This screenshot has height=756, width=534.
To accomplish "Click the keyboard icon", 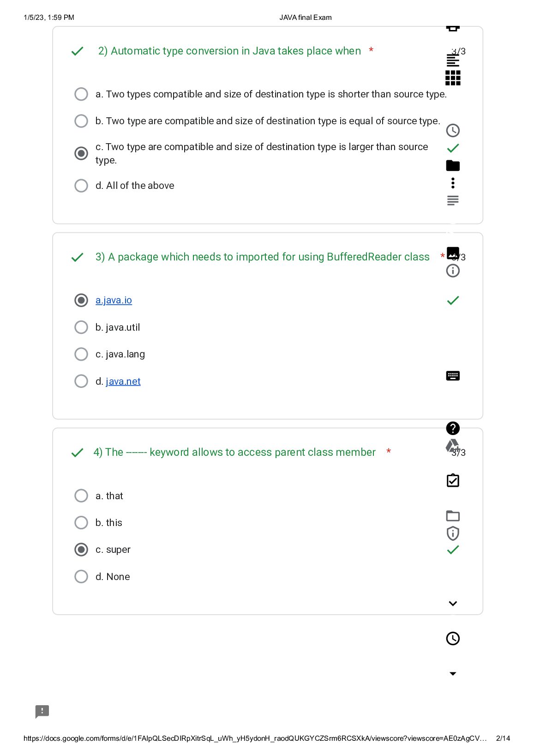I will [453, 375].
